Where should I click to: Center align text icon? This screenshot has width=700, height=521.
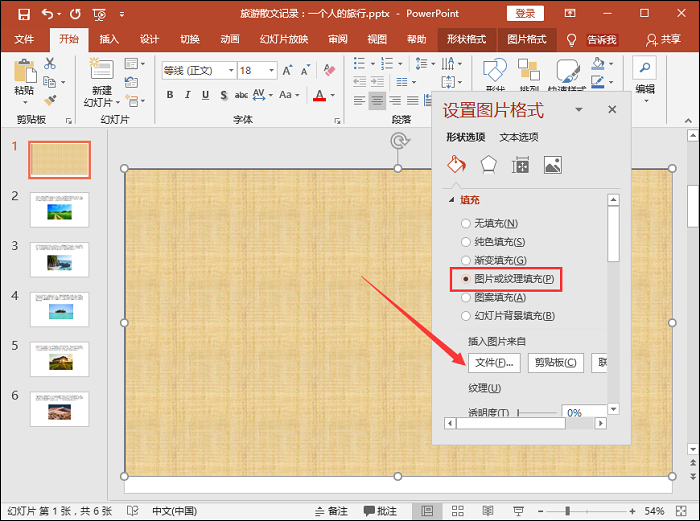(x=377, y=100)
